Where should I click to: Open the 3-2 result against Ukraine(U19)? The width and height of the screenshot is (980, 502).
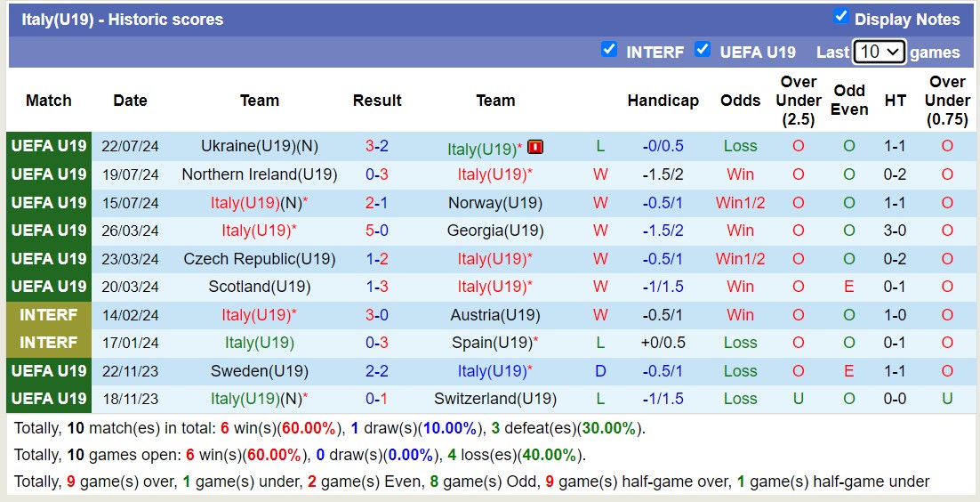(377, 146)
